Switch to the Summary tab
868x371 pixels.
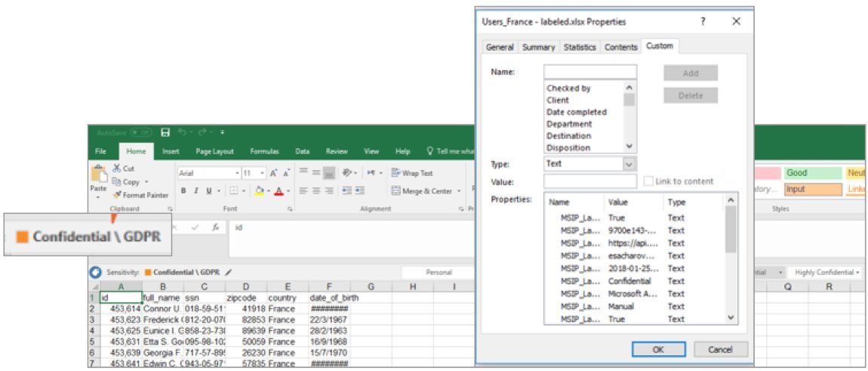coord(538,47)
